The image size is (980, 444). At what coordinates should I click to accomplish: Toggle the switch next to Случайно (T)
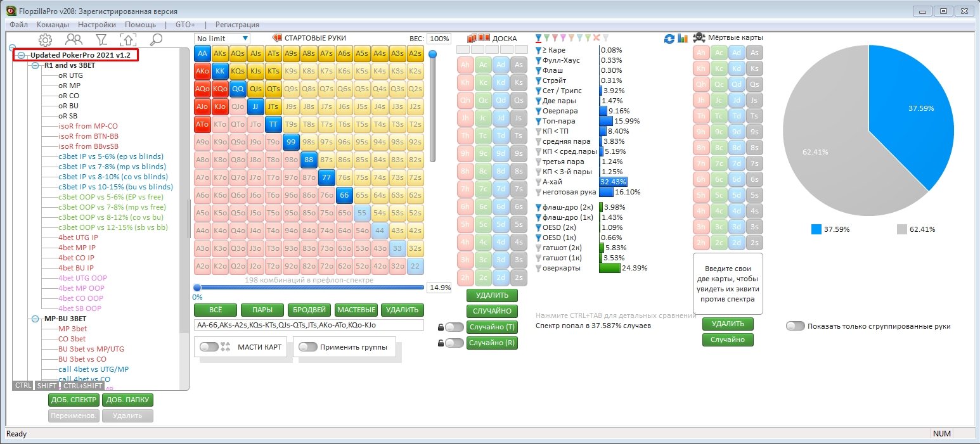coord(454,327)
